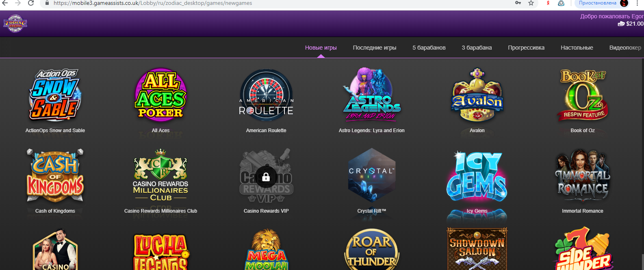Click the 'Icy Gems' caption text
This screenshot has width=644, height=270.
477,211
